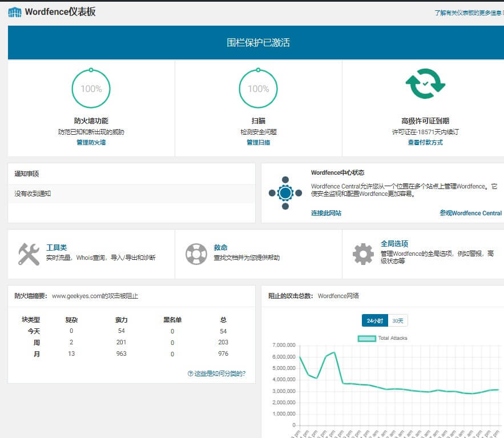The height and width of the screenshot is (438, 504).
Task: Click the premium license renewal icon
Action: point(425,83)
